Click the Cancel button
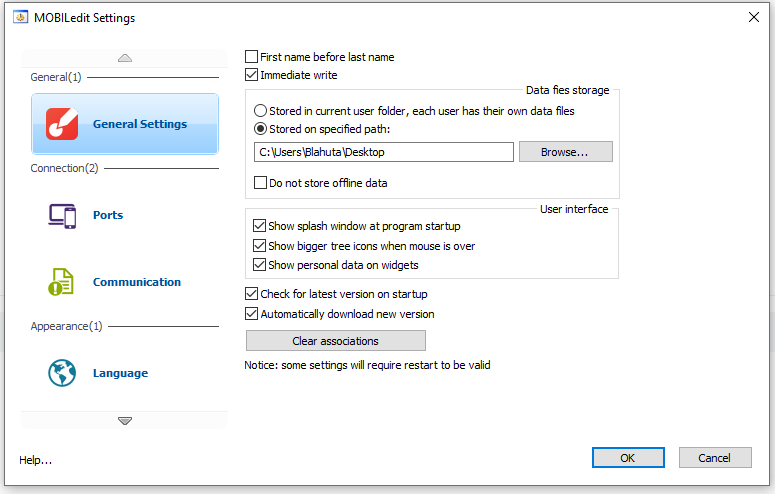This screenshot has width=775, height=494. 715,458
